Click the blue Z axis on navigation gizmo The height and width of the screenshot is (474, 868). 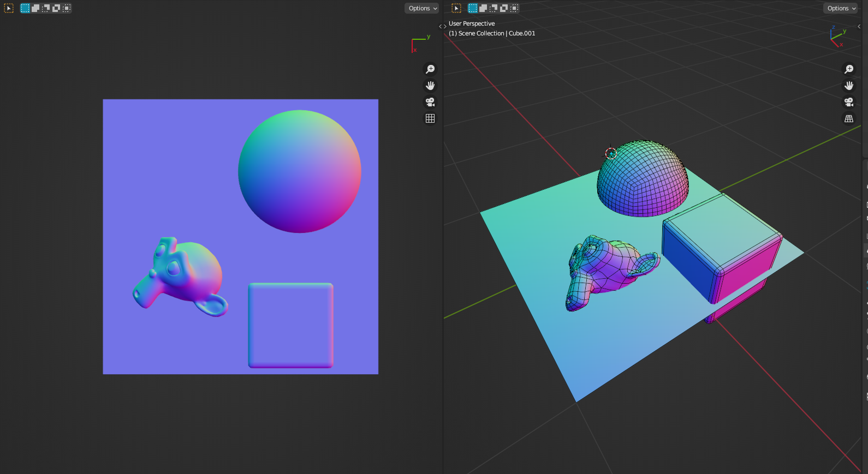coord(833,28)
